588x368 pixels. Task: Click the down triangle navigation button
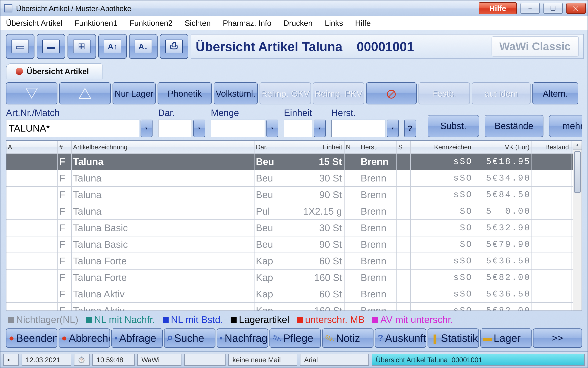(x=32, y=93)
